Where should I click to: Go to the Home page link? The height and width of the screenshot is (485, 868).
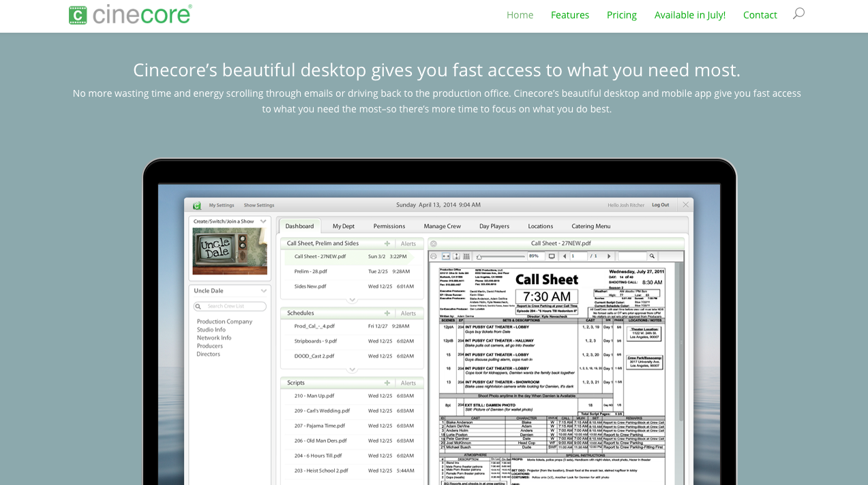coord(520,15)
